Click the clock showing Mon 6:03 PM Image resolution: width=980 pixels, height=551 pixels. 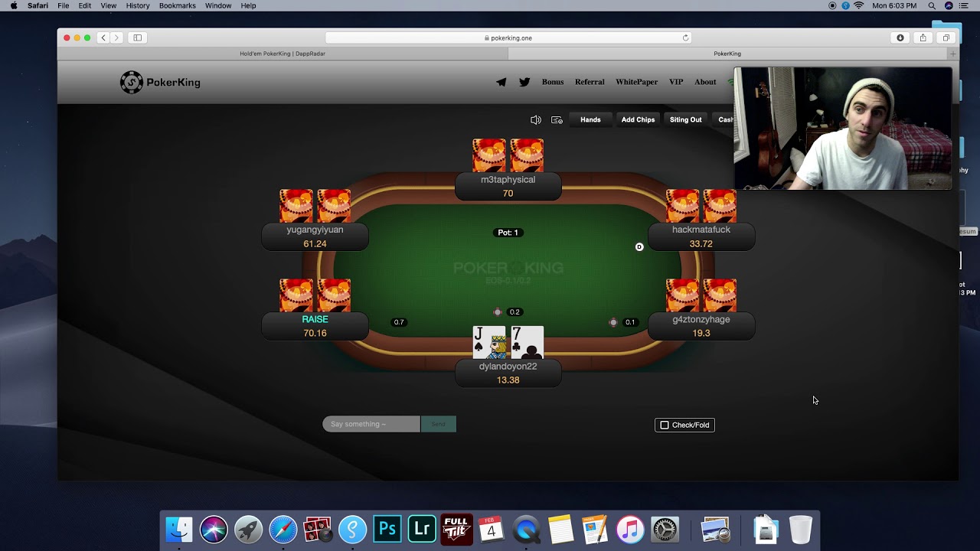[894, 5]
